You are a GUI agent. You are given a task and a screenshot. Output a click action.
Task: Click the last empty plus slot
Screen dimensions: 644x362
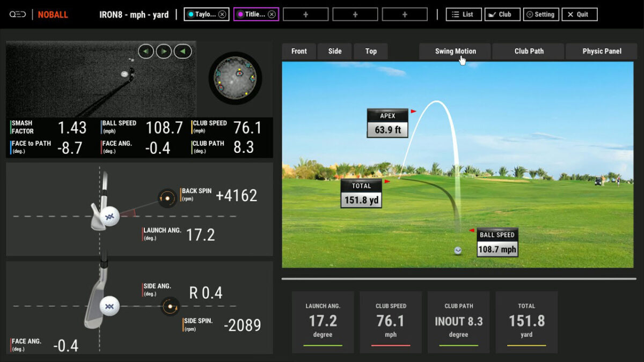(405, 14)
